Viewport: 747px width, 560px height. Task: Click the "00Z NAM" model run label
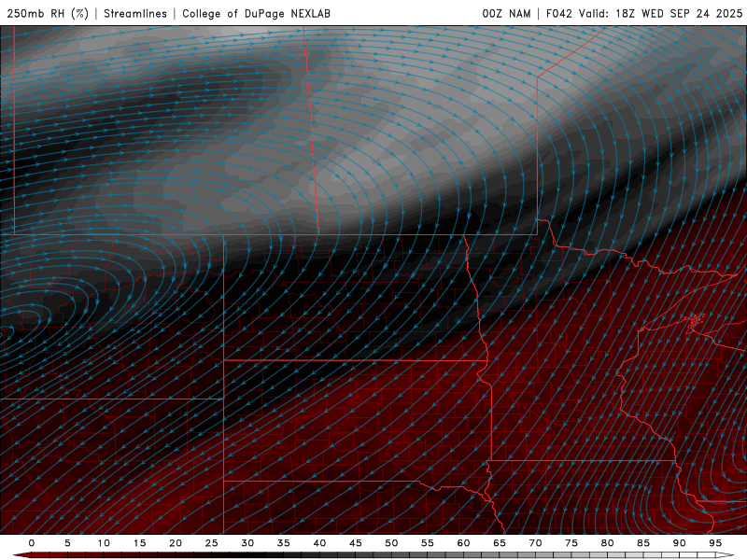[506, 13]
